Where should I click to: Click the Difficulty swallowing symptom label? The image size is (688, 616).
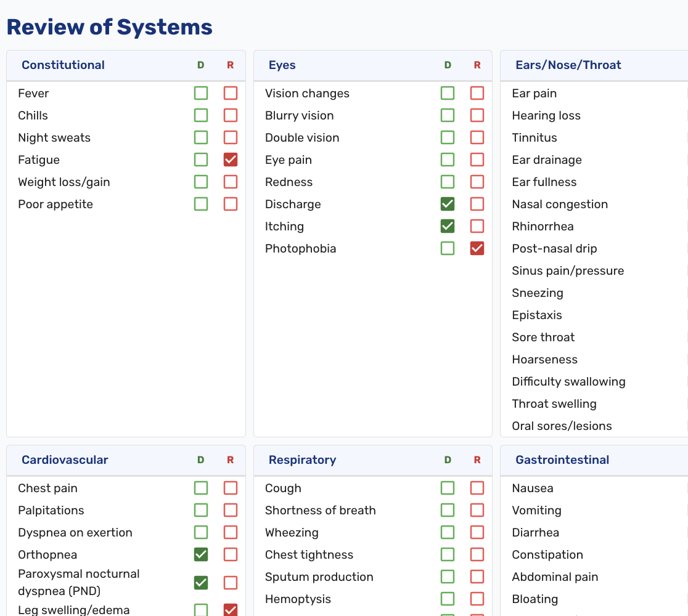(568, 381)
